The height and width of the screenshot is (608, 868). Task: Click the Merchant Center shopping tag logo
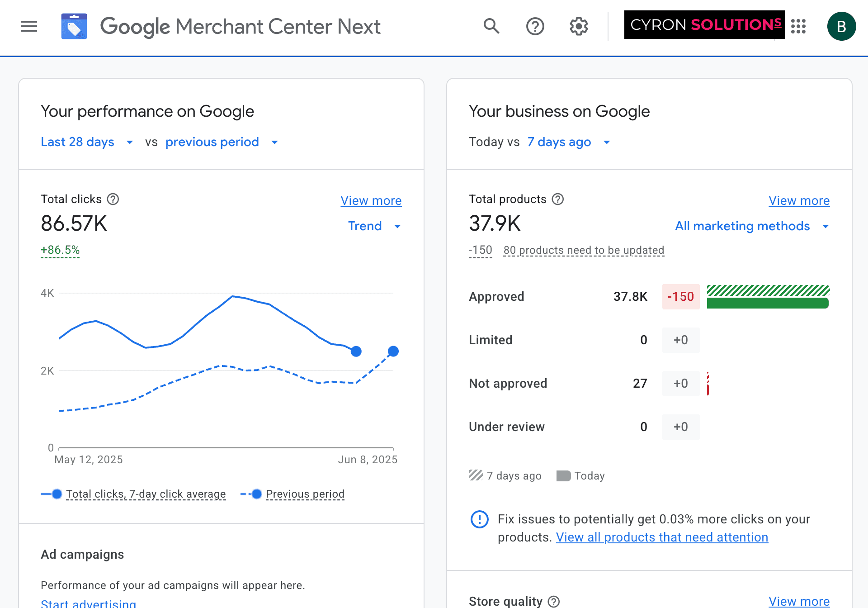click(74, 26)
